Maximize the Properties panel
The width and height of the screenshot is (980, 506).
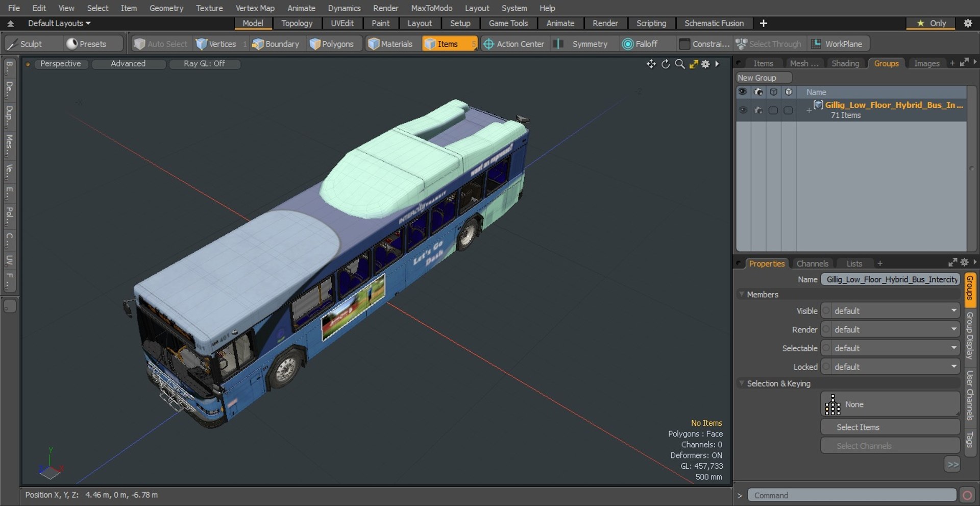[952, 262]
